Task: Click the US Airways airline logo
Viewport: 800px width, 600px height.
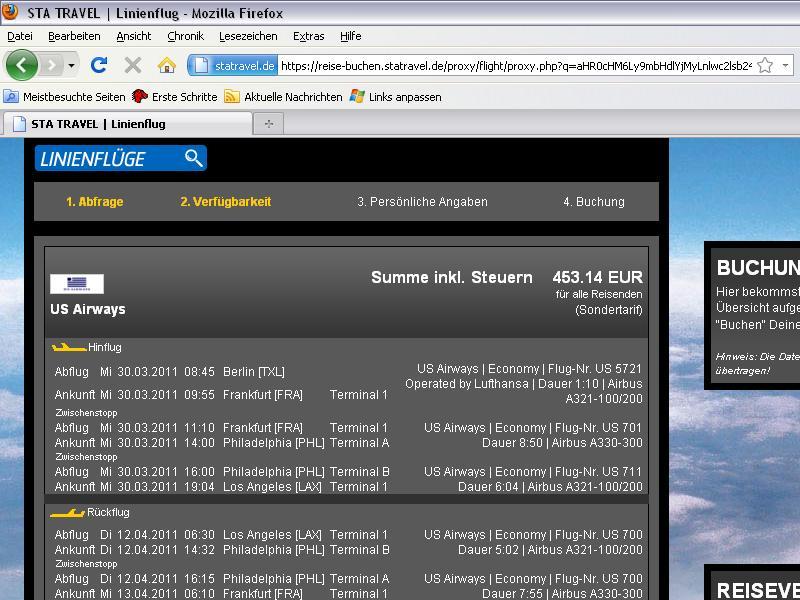Action: [x=77, y=284]
